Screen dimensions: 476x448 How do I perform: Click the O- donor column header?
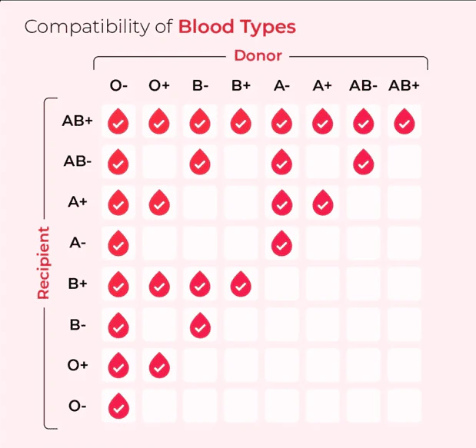click(118, 85)
